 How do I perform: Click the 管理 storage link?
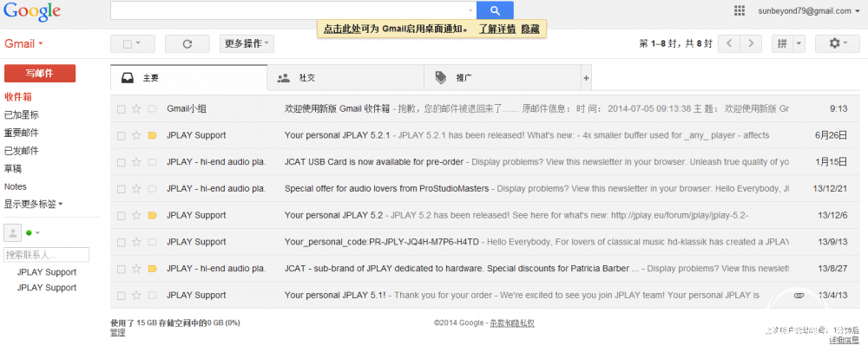pyautogui.click(x=117, y=332)
